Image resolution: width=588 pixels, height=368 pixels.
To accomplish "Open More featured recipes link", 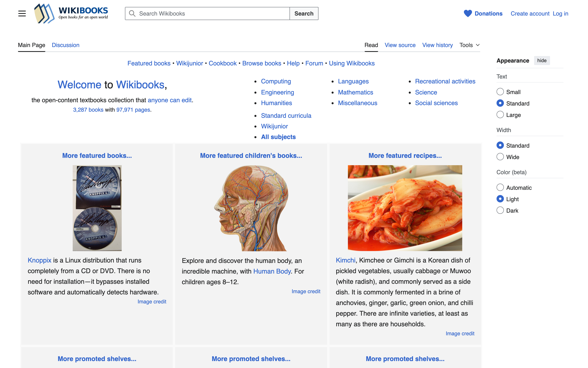I will tap(405, 156).
